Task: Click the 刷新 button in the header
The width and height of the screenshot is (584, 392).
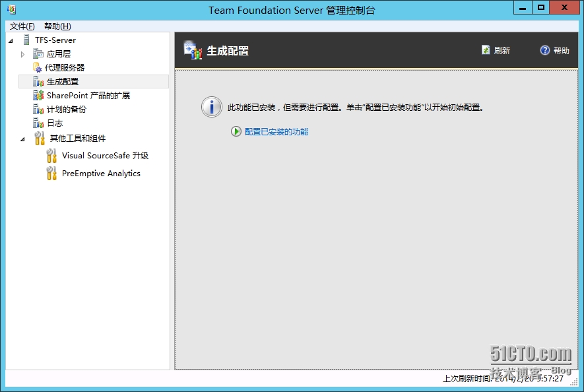Action: pyautogui.click(x=496, y=50)
